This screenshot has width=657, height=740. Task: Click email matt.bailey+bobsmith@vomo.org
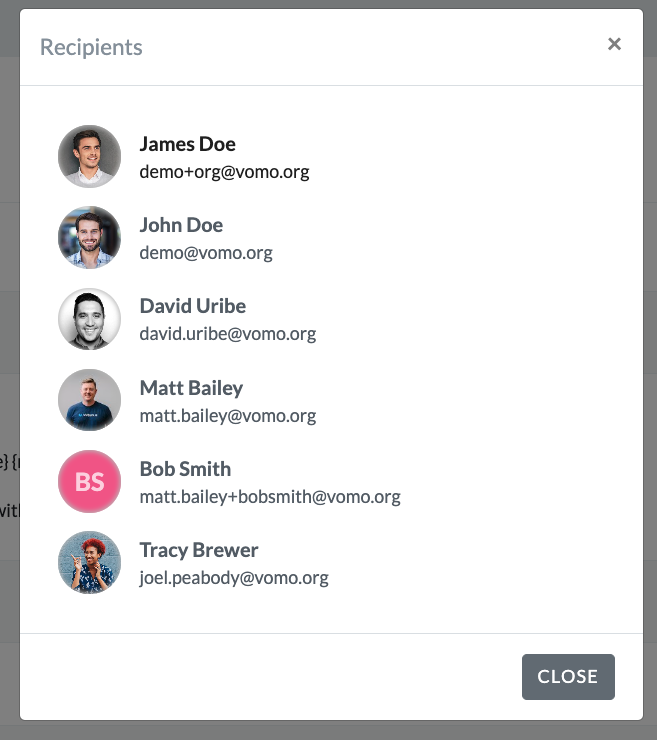270,497
